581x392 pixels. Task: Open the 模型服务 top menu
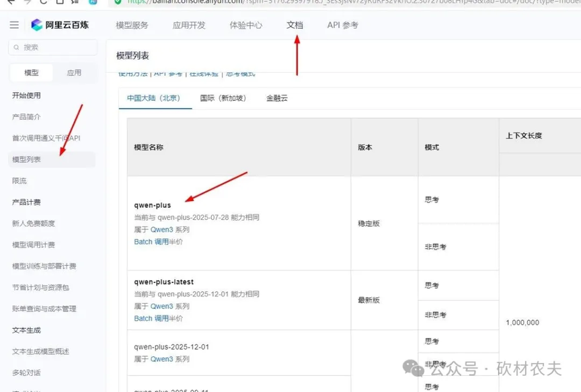[x=132, y=26]
